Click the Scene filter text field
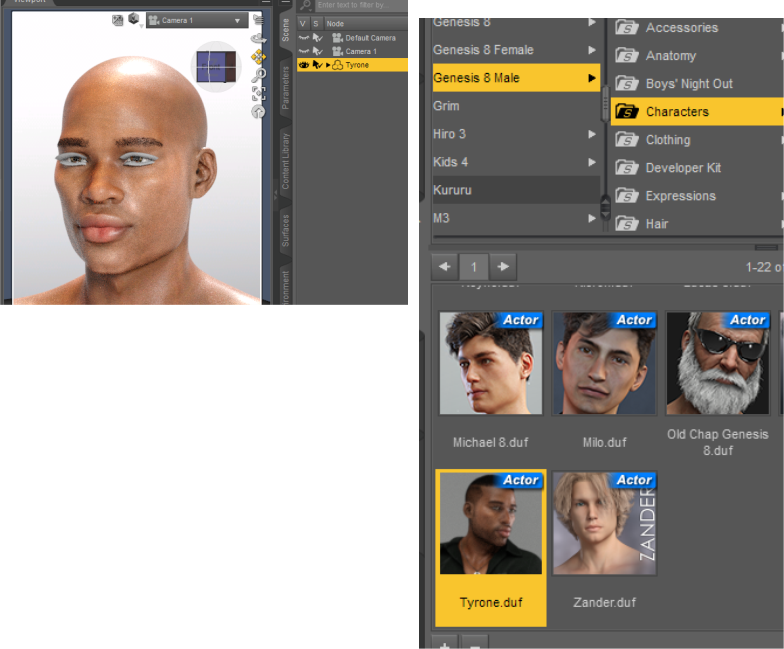This screenshot has height=649, width=784. click(361, 6)
